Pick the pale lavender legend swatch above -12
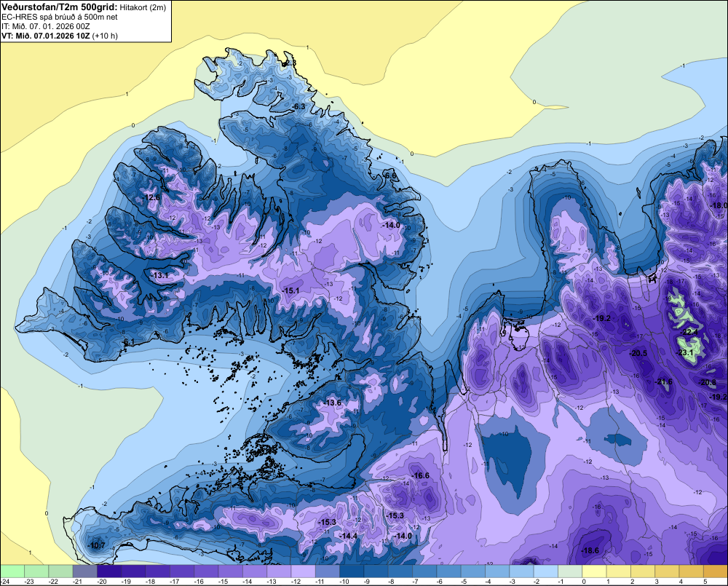728x586 pixels. (x=303, y=571)
